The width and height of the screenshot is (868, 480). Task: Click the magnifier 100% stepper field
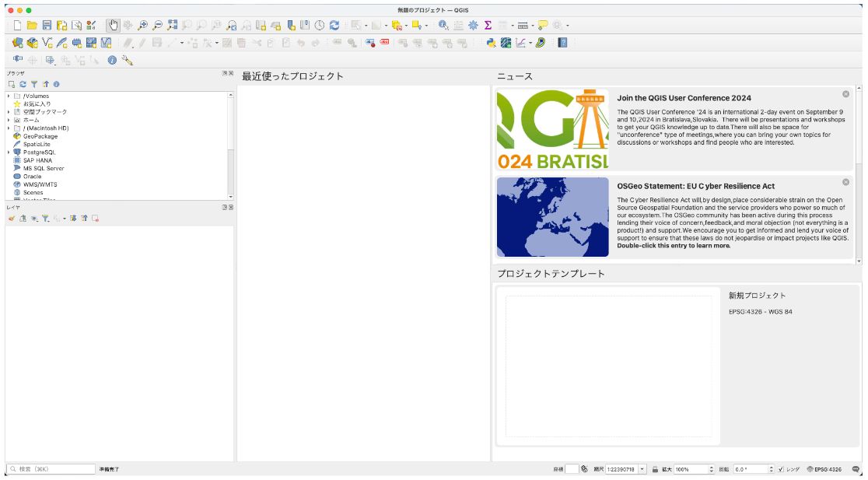(x=695, y=469)
